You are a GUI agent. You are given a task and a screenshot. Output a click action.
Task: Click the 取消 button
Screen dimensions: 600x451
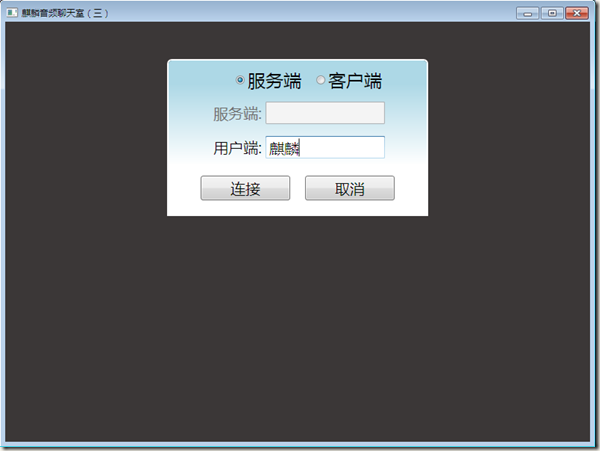[350, 188]
